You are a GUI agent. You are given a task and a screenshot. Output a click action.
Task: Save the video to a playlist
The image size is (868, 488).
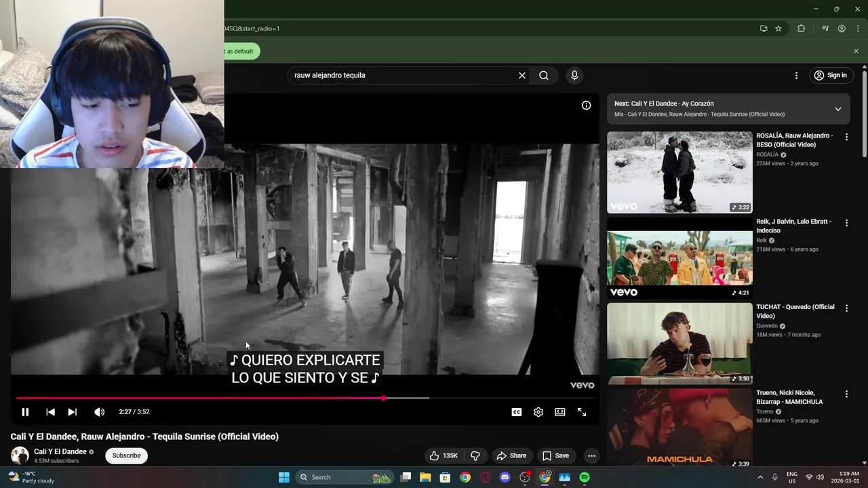[555, 455]
